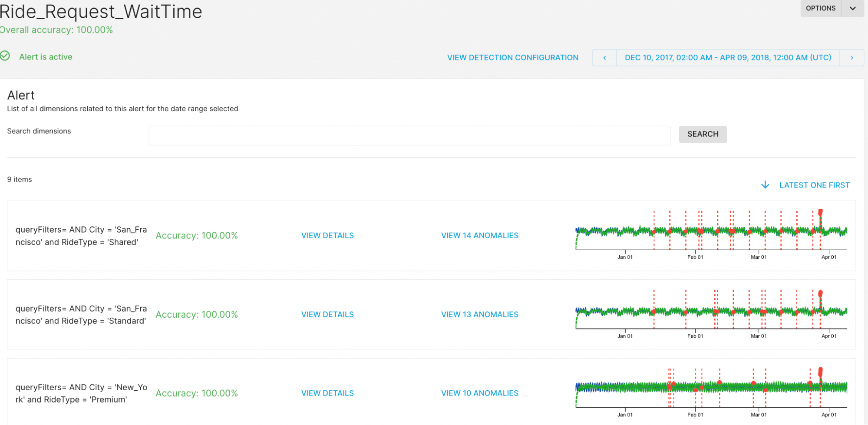
Task: Open the OPTIONS dropdown chevron
Action: pos(852,8)
